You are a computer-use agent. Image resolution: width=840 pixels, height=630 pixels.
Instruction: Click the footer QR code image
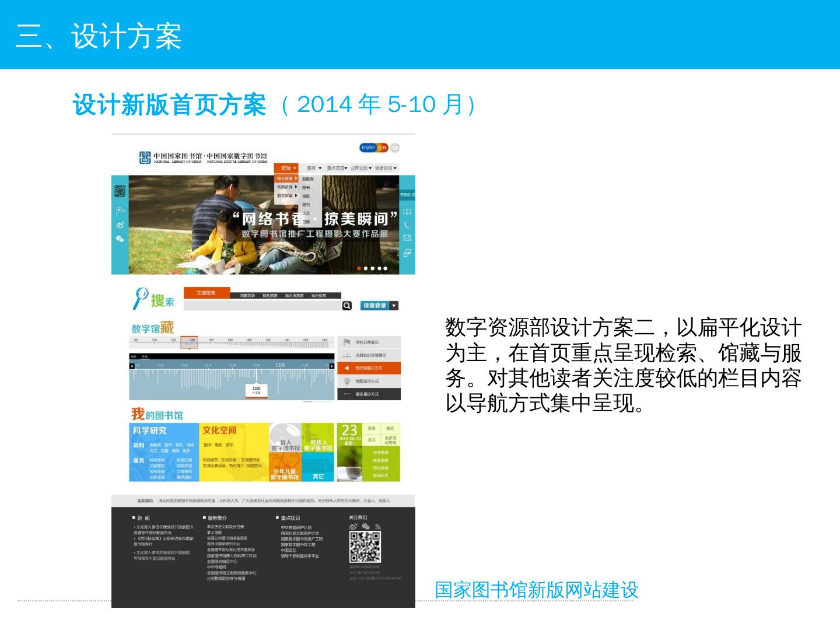pos(365,547)
